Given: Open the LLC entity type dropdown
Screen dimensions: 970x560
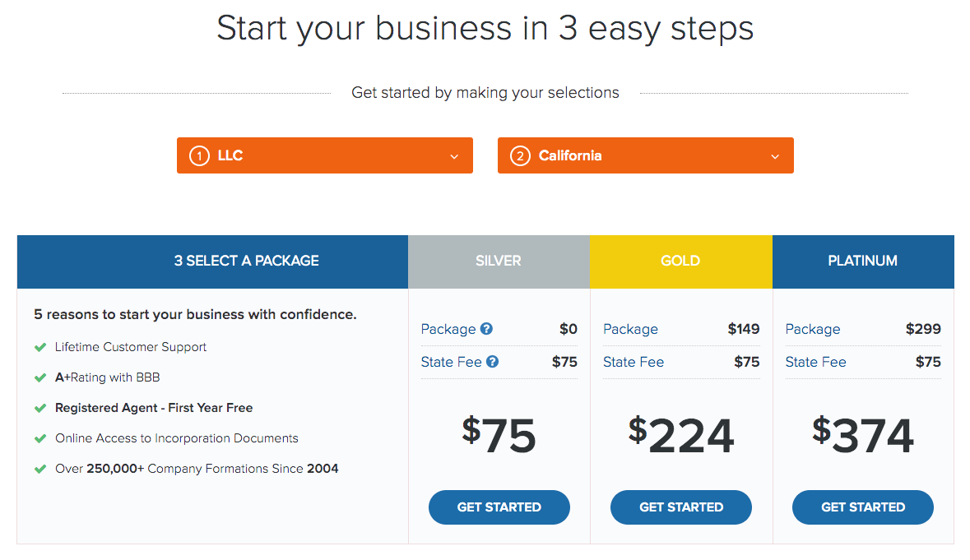Looking at the screenshot, I should click(325, 155).
